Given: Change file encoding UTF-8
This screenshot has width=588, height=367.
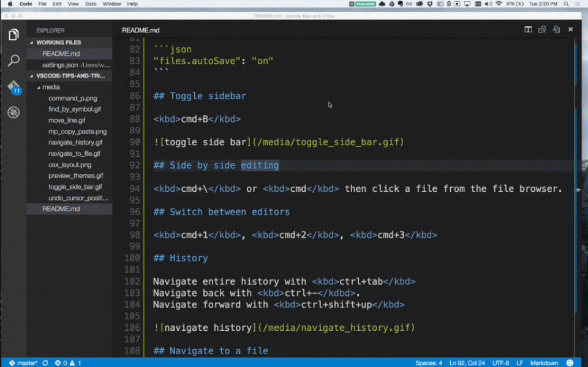Looking at the screenshot, I should pyautogui.click(x=500, y=363).
